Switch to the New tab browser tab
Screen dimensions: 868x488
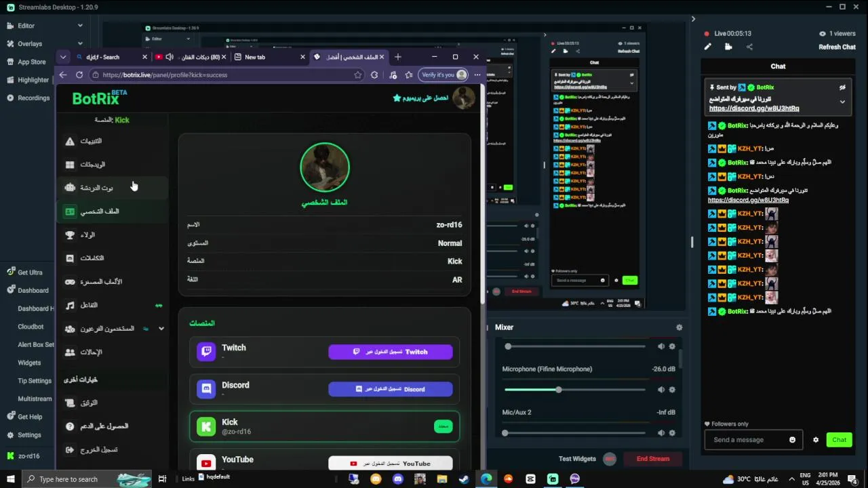coord(270,57)
